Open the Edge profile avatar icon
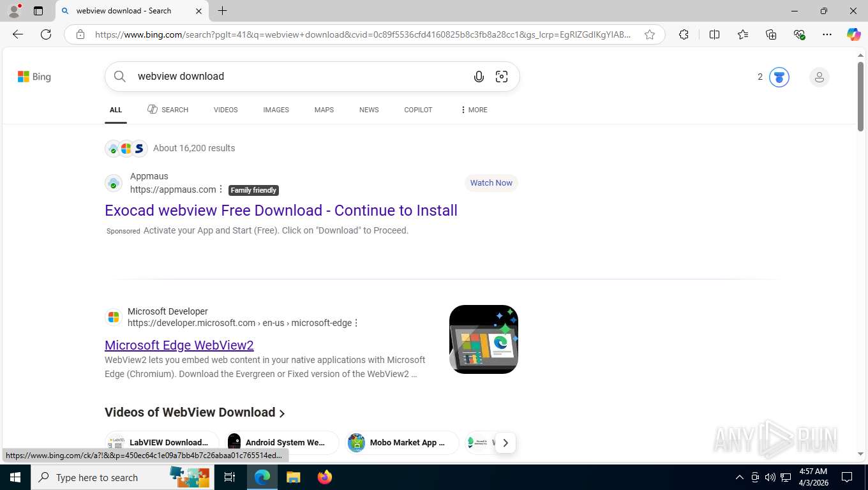This screenshot has width=868, height=490. (14, 11)
